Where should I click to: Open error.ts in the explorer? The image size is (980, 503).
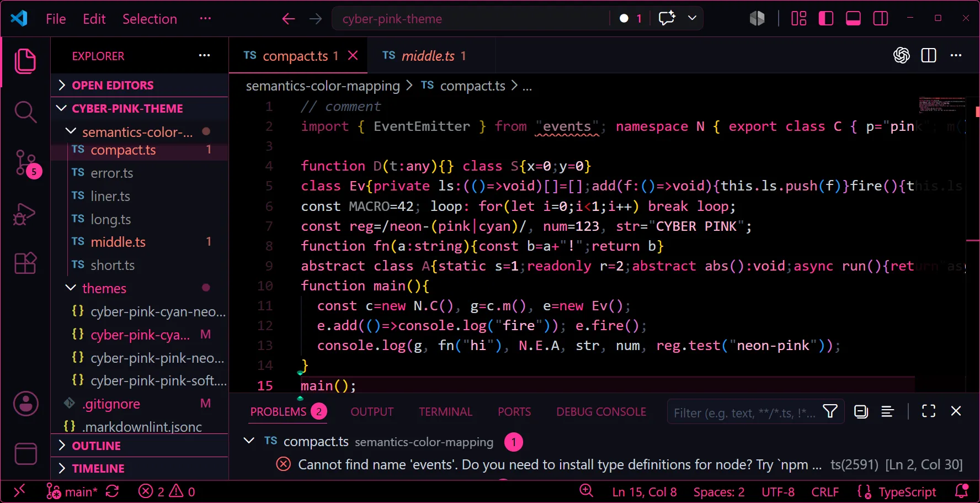point(140,173)
